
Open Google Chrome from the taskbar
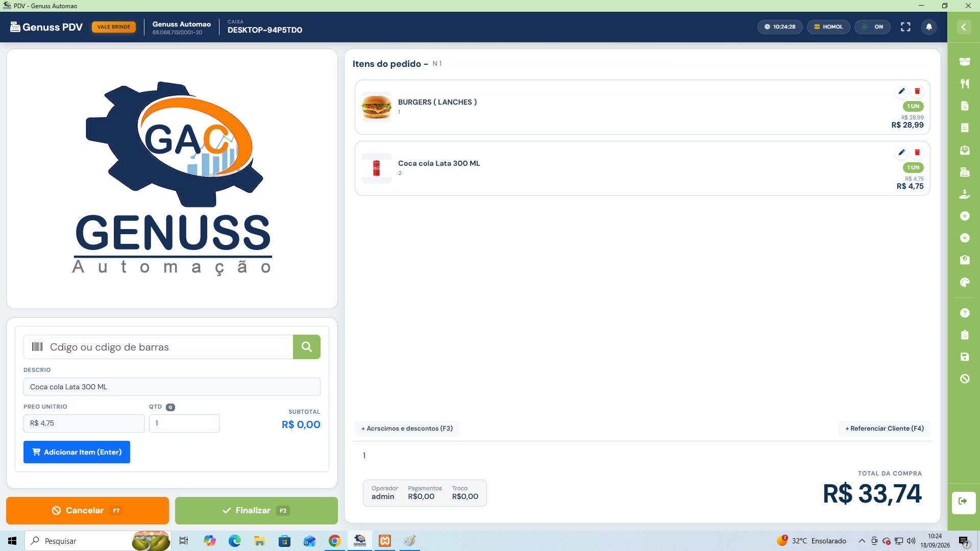(x=334, y=541)
